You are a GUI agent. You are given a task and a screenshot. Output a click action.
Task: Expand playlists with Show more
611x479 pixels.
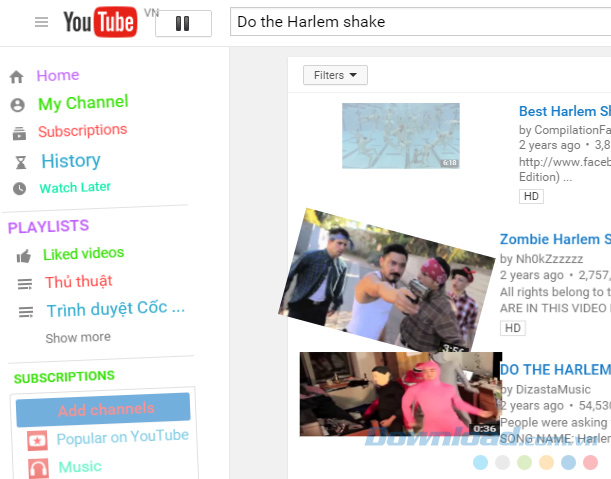(x=78, y=338)
